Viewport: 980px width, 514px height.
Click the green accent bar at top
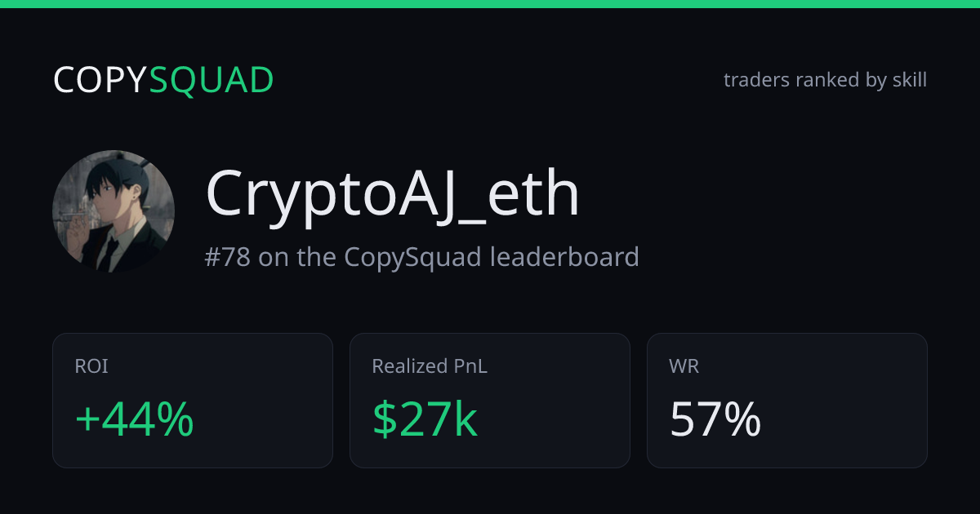[490, 4]
